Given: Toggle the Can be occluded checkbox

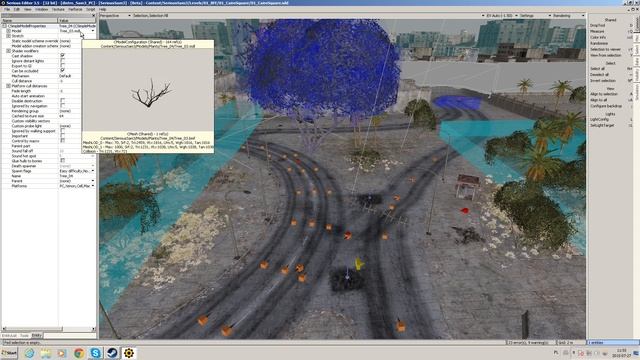Looking at the screenshot, I should point(62,71).
